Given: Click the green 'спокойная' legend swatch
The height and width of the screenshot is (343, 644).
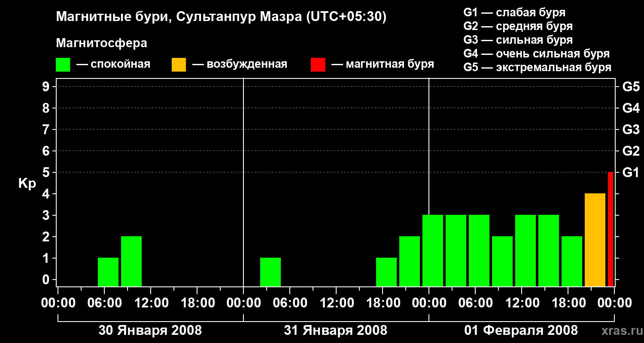Looking at the screenshot, I should 63,65.
